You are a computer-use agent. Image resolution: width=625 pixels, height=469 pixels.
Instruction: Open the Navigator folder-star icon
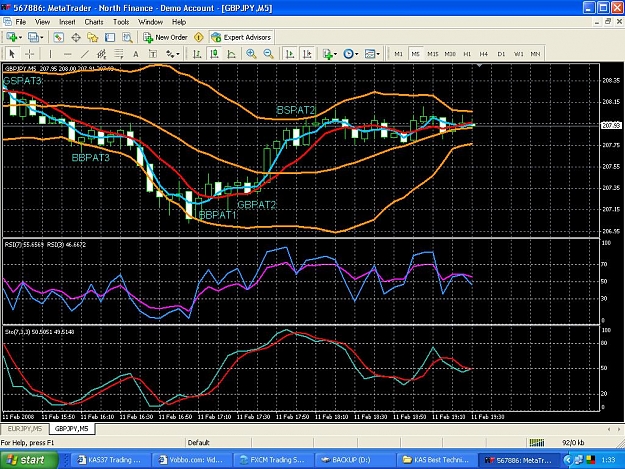93,37
